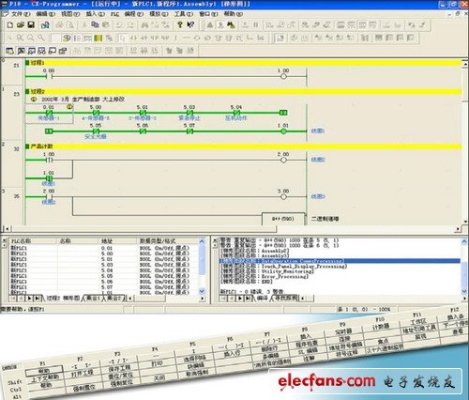
Task: Save the project with the floppy disk icon
Action: coord(31,25)
